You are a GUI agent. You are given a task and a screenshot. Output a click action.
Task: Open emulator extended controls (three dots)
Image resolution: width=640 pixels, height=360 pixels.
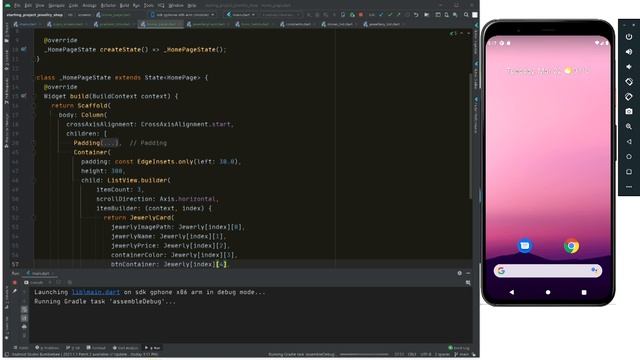(x=629, y=187)
